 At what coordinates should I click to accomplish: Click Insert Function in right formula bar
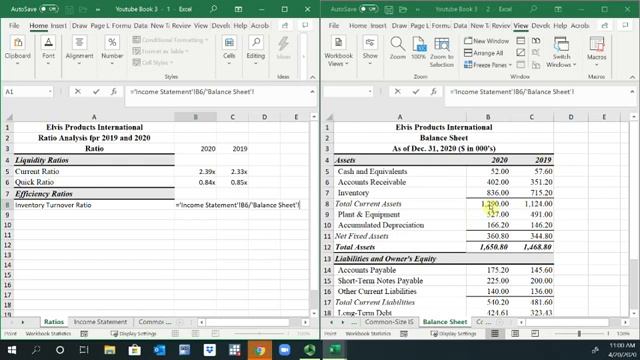[x=433, y=92]
